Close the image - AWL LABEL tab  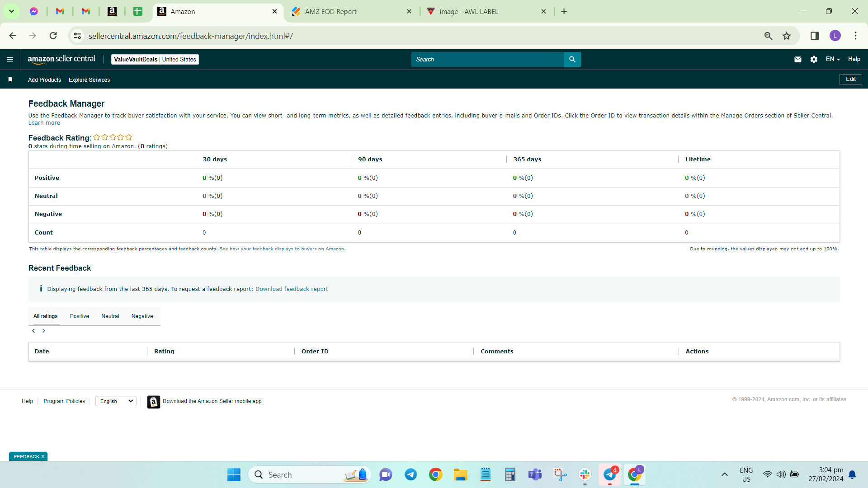click(x=544, y=11)
